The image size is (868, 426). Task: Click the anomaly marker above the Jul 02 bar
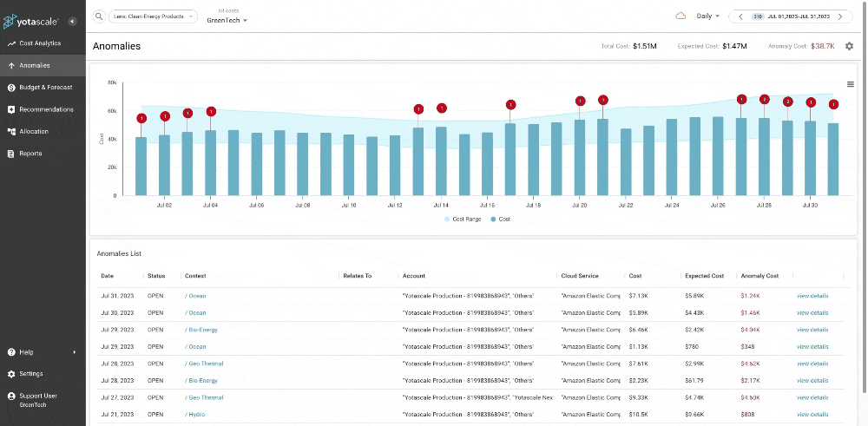(x=165, y=116)
